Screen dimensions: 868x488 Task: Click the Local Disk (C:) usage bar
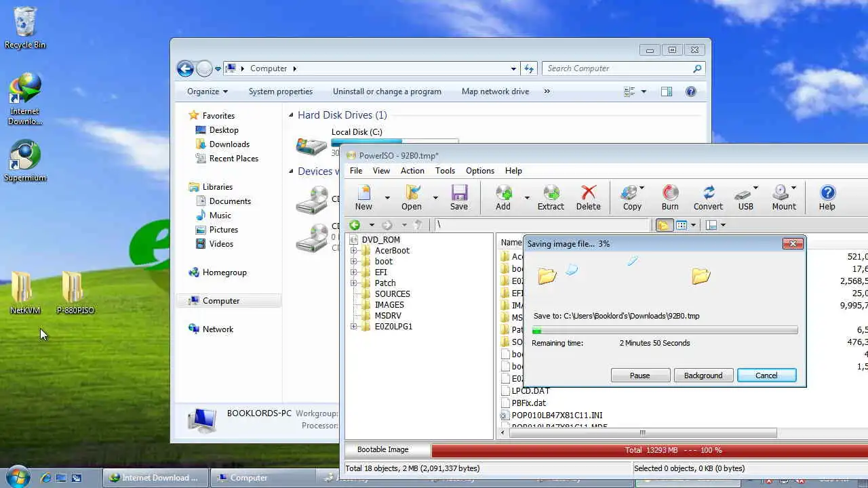tap(395, 142)
